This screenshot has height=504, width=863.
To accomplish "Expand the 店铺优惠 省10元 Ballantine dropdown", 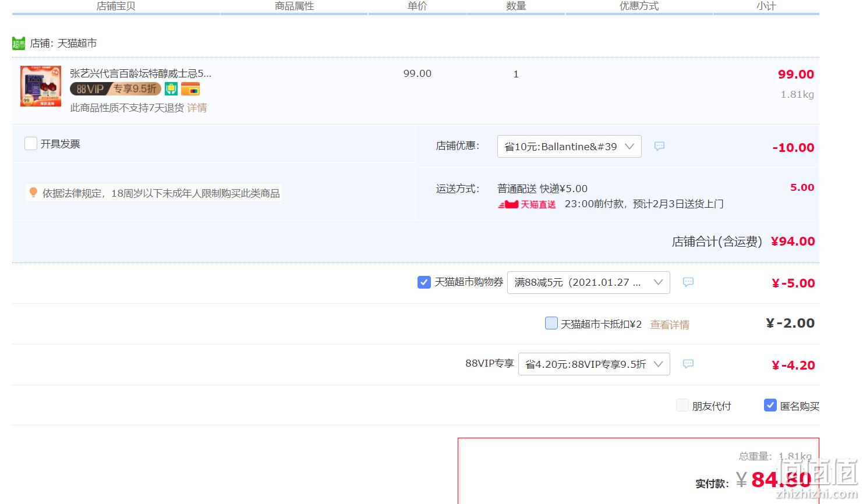I will pyautogui.click(x=569, y=147).
